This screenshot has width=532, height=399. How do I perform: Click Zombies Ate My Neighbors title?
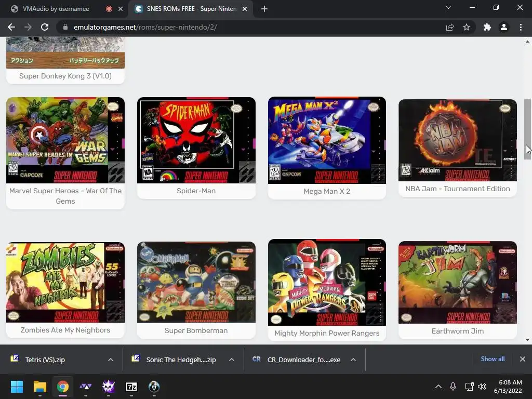[x=65, y=330]
